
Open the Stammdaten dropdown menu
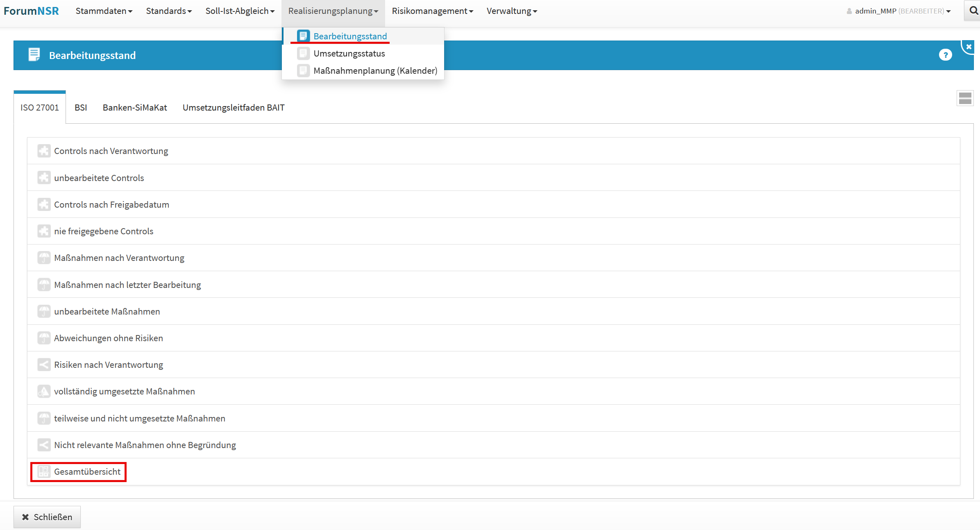coord(104,11)
